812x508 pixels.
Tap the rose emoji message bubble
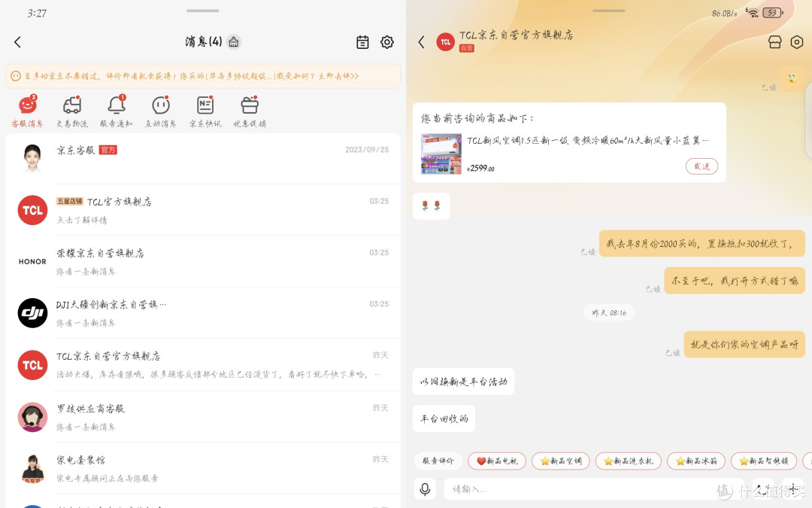pyautogui.click(x=432, y=206)
